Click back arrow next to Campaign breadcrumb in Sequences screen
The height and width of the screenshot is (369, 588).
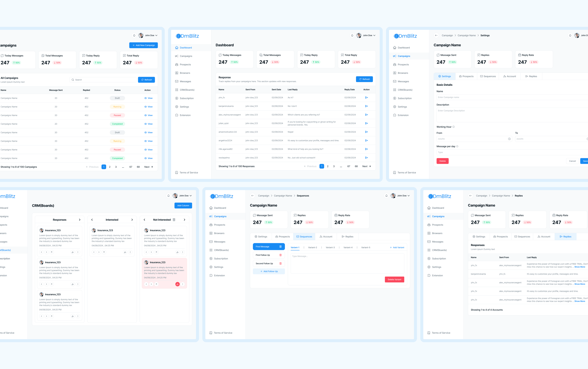pyautogui.click(x=253, y=196)
